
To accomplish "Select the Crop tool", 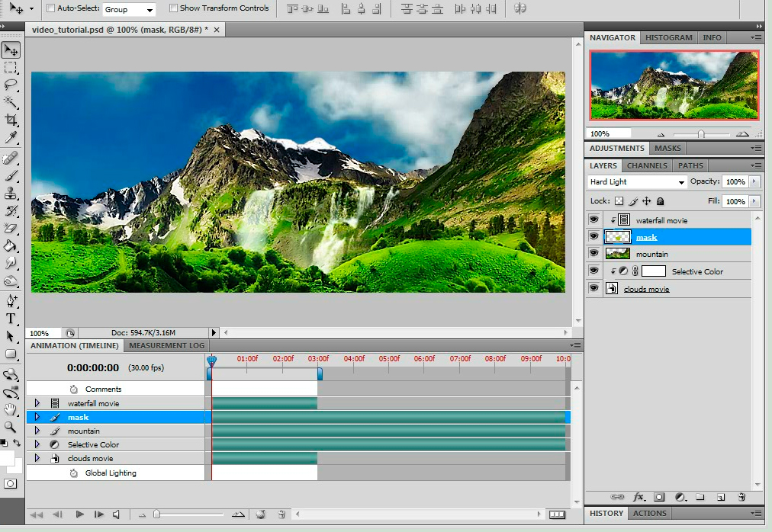I will click(11, 120).
